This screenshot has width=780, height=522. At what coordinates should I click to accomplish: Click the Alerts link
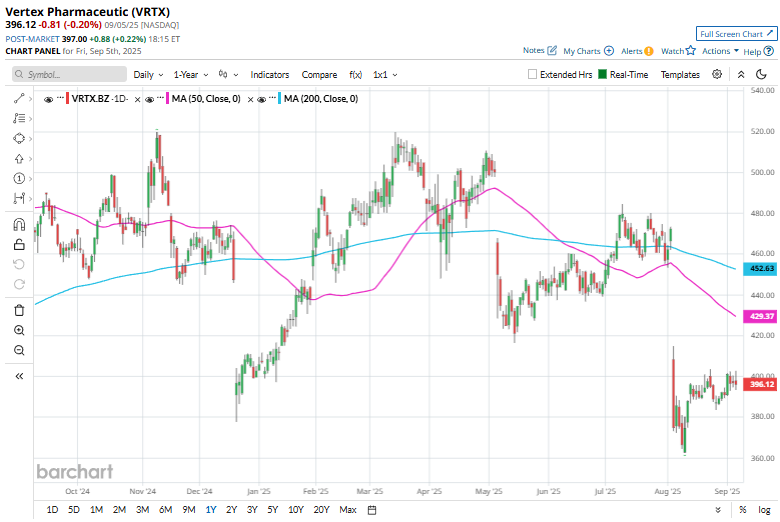631,51
